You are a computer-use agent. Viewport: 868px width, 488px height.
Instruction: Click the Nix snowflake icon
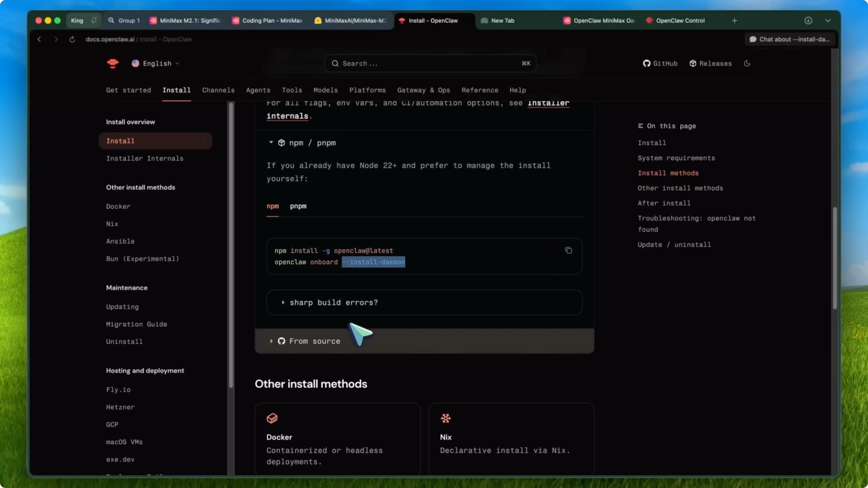point(446,418)
